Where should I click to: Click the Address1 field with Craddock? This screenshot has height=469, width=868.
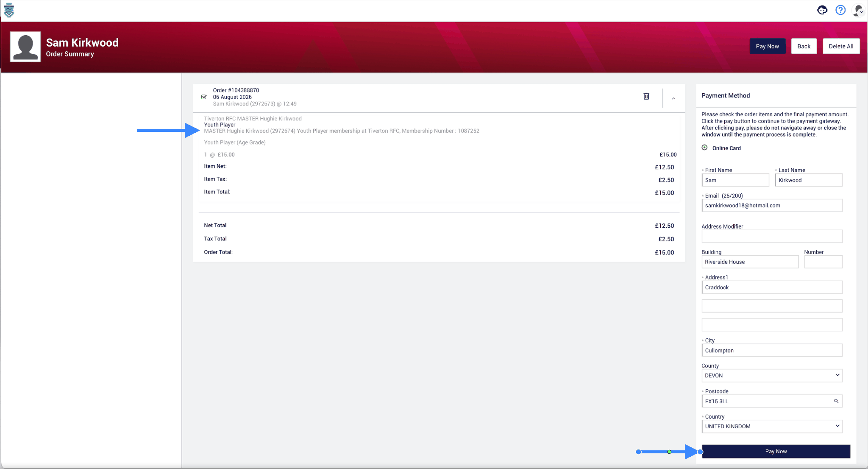pos(772,287)
